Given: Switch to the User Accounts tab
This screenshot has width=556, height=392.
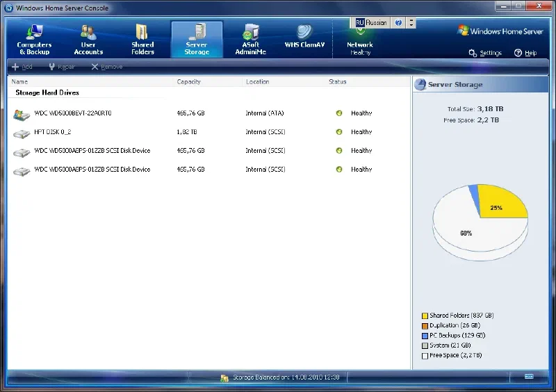Looking at the screenshot, I should point(88,39).
